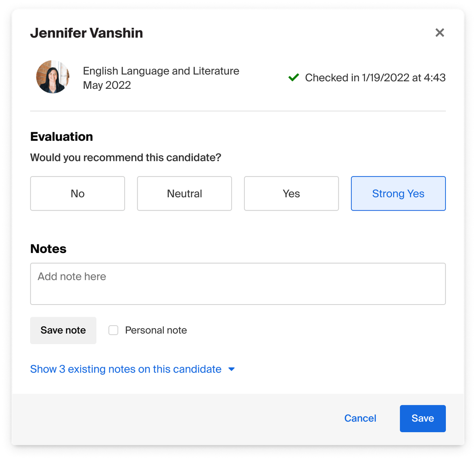The height and width of the screenshot is (460, 476).
Task: Enable the Personal note checkbox
Action: [113, 330]
